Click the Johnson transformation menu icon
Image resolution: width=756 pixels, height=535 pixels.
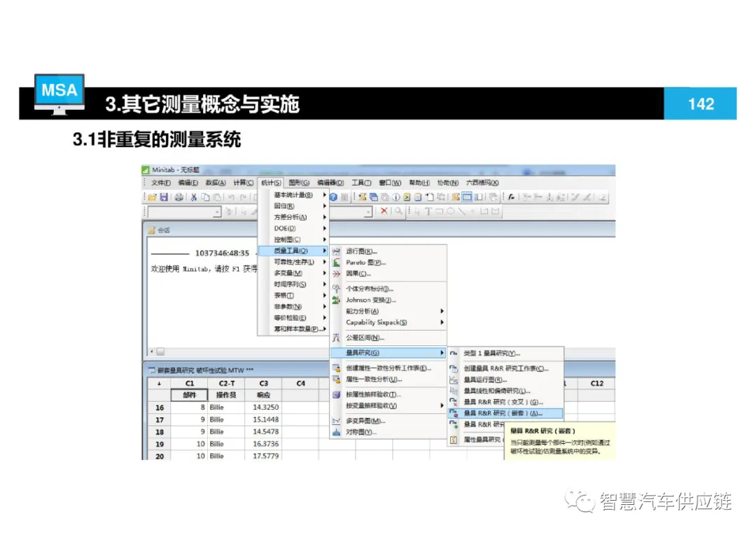coord(336,300)
